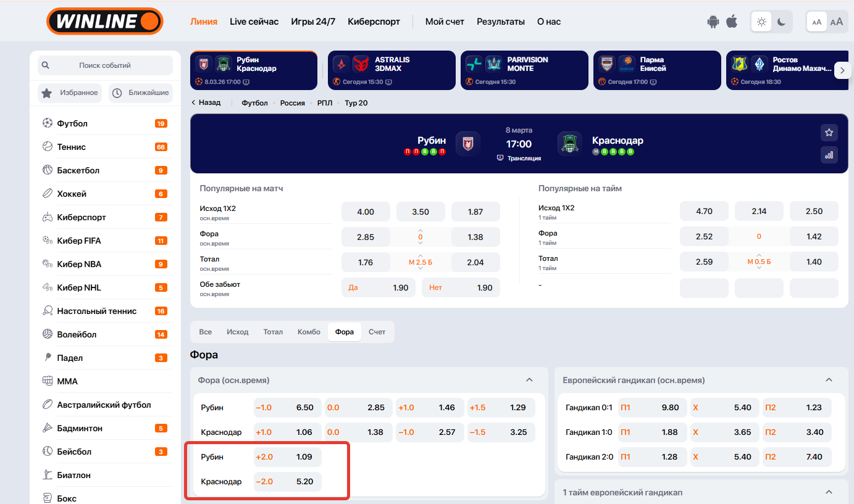Open the Киберспорт sport category
Image resolution: width=854 pixels, height=504 pixels.
click(x=82, y=217)
